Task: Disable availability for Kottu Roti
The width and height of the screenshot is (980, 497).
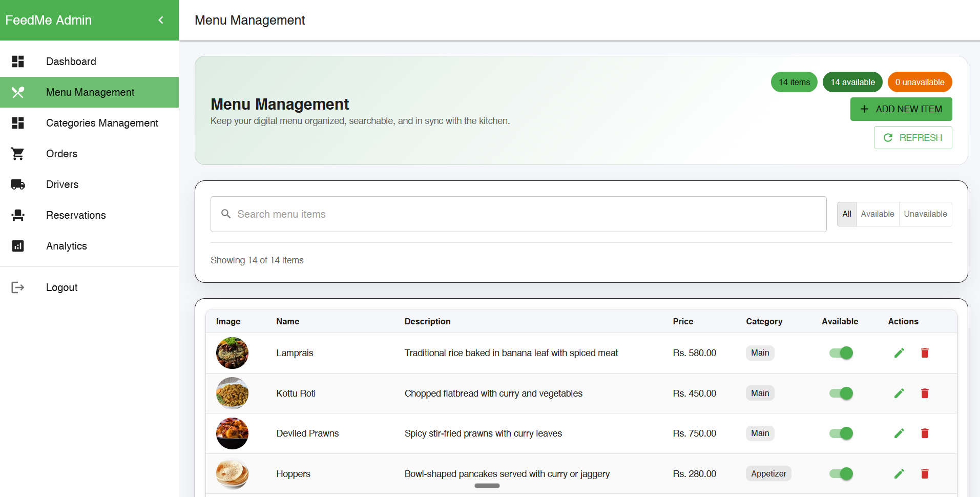Action: [841, 394]
